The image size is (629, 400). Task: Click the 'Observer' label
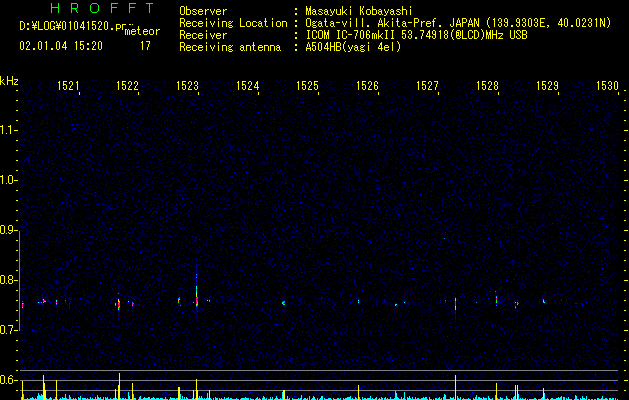coord(203,11)
